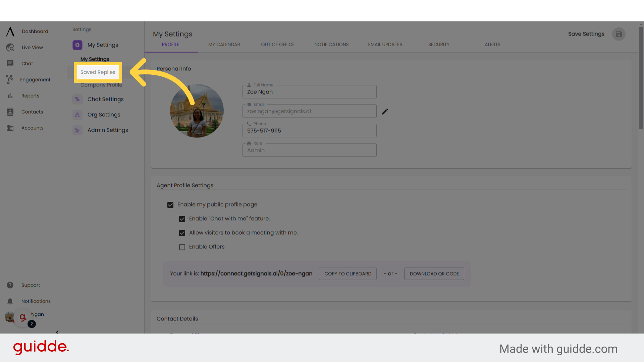
Task: Click the Full Name input field
Action: tap(310, 92)
